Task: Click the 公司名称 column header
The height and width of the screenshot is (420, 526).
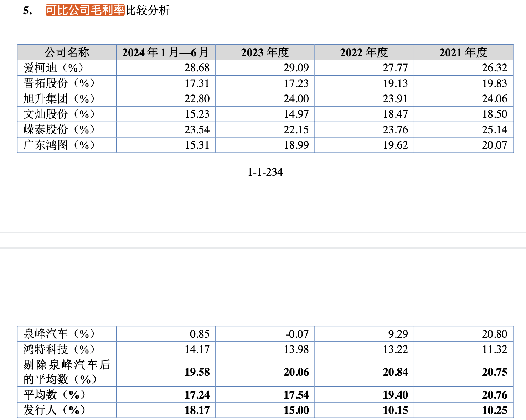Action: (x=67, y=52)
